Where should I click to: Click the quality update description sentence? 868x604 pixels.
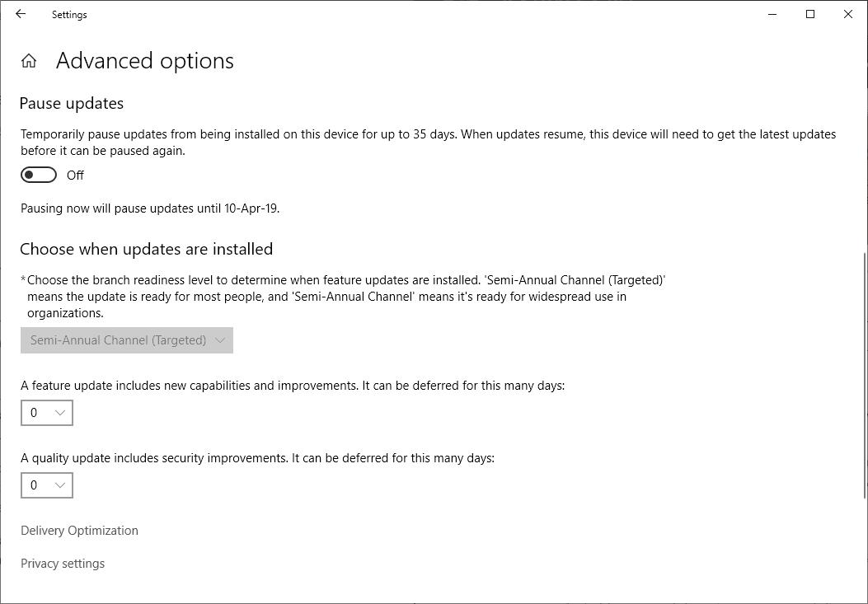(x=257, y=458)
